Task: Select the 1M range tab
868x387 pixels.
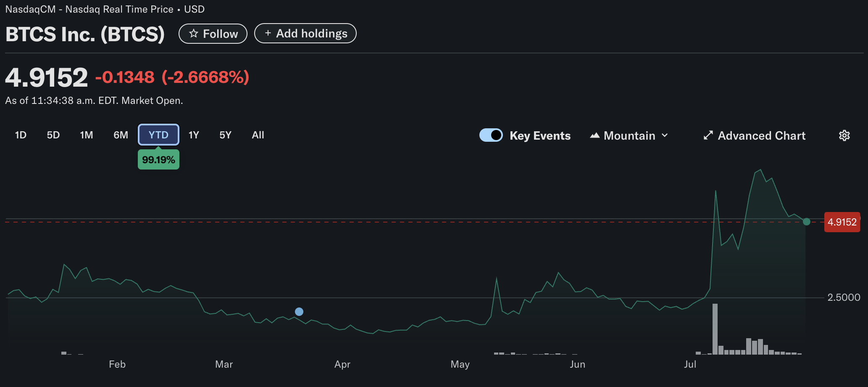Action: click(87, 135)
